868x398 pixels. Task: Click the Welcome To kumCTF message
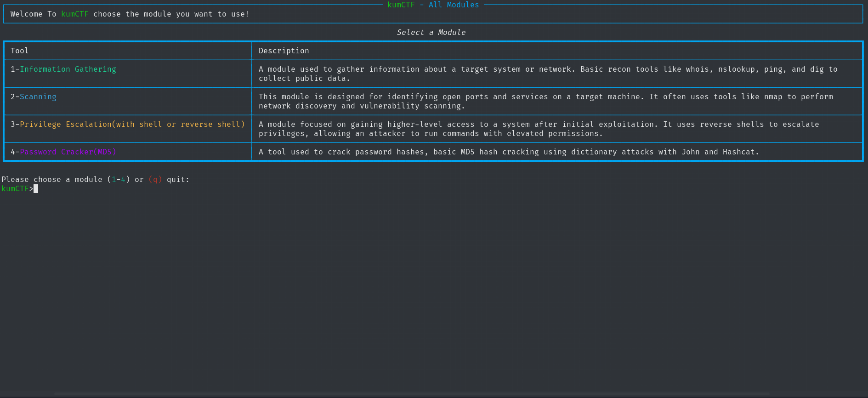130,14
